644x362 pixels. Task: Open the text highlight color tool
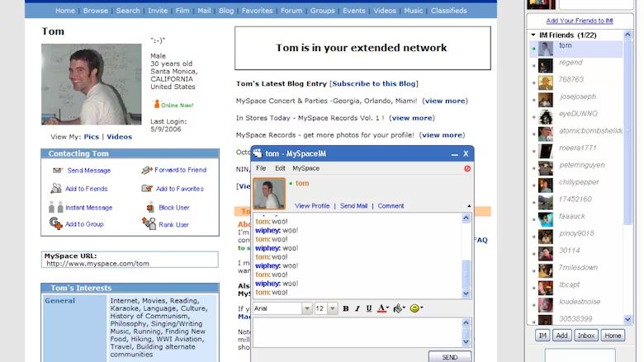click(x=399, y=308)
